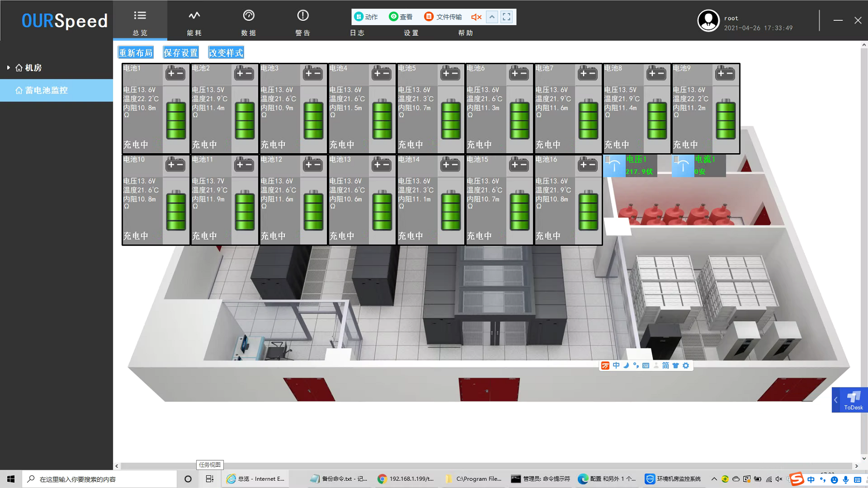Expand the ToDesk side panel arrow

pyautogui.click(x=836, y=400)
